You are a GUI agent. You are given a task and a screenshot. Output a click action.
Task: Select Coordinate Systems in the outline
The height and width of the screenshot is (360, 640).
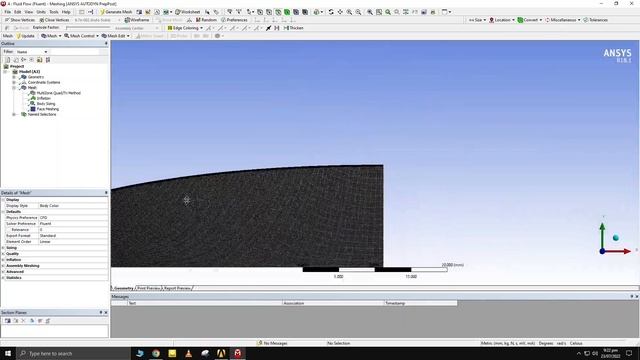44,82
